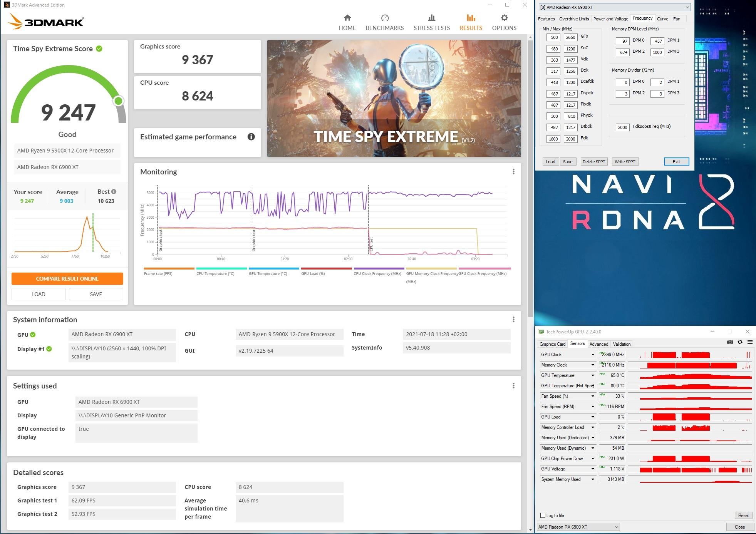Click Compare Result Online button
756x534 pixels.
(x=67, y=279)
